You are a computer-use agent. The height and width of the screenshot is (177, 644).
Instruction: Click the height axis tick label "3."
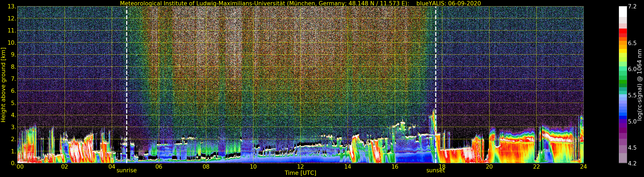coord(13,127)
